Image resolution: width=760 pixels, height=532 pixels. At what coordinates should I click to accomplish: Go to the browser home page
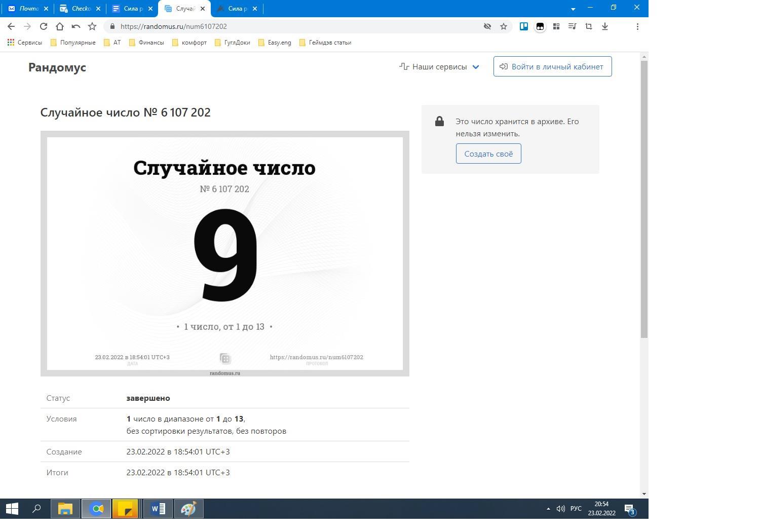(x=60, y=26)
